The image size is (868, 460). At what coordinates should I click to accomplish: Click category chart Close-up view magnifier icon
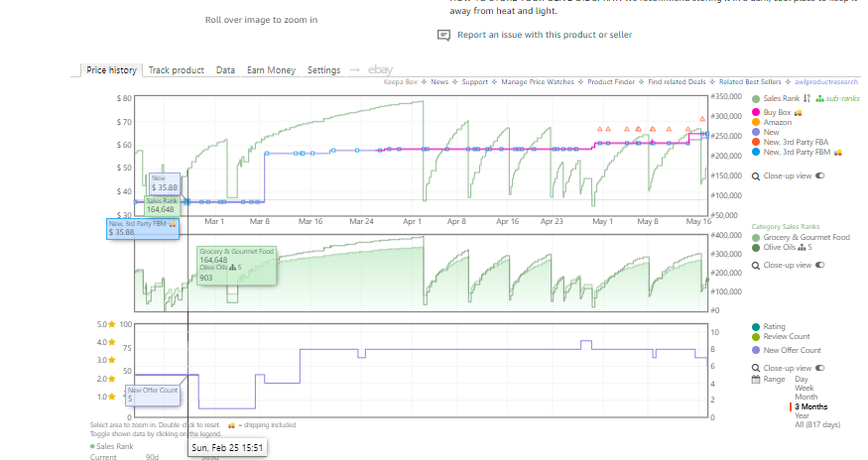(756, 266)
